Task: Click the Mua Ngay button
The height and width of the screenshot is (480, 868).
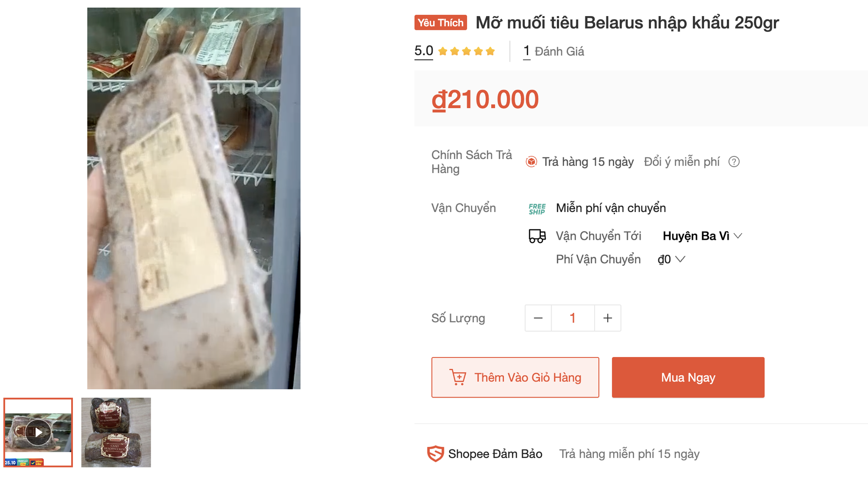Action: (688, 377)
